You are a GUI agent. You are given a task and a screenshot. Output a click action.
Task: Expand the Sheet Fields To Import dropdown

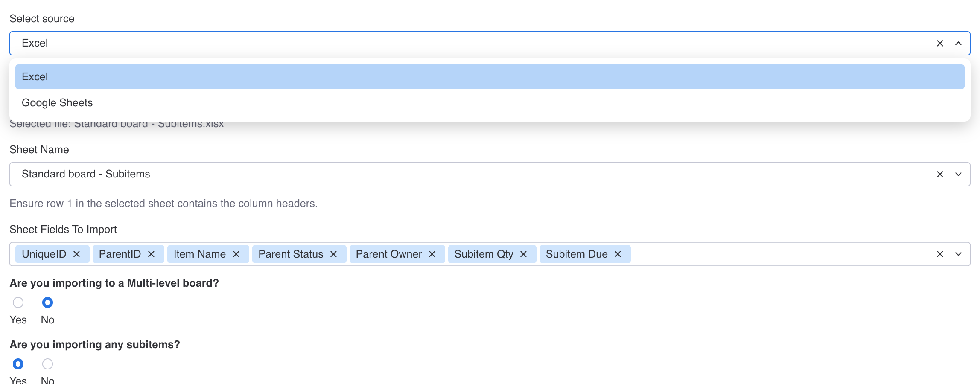958,254
